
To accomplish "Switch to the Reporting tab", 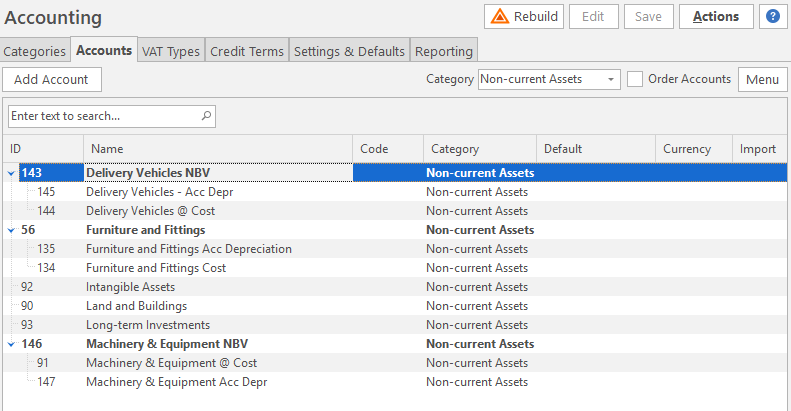I will (x=444, y=51).
